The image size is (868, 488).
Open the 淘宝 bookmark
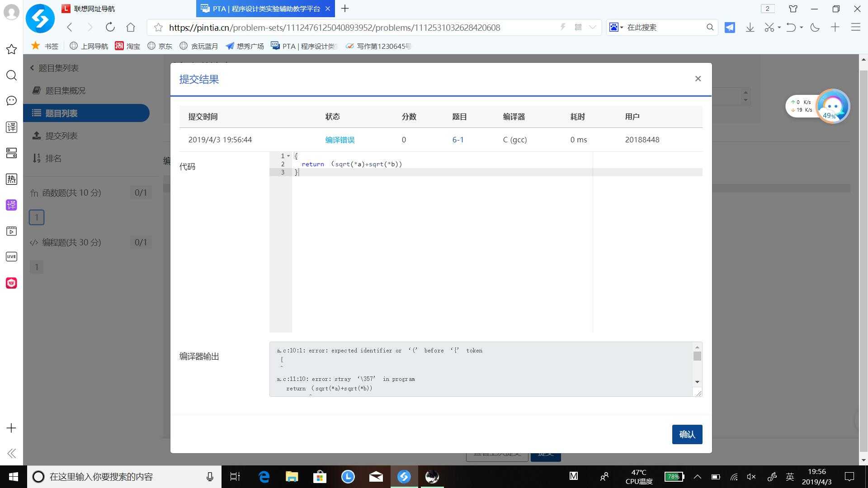tap(127, 46)
